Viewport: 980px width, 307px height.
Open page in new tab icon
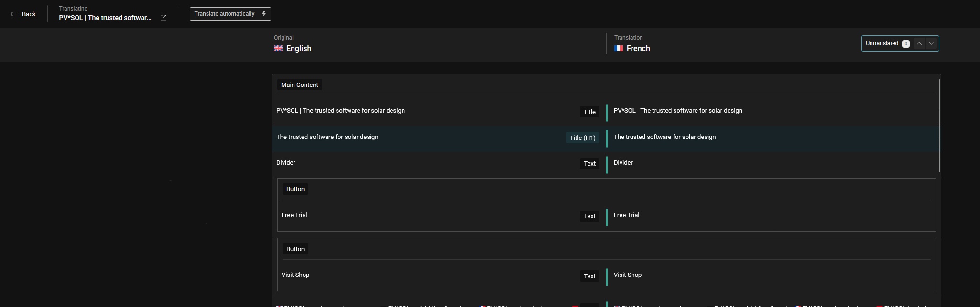pyautogui.click(x=163, y=18)
